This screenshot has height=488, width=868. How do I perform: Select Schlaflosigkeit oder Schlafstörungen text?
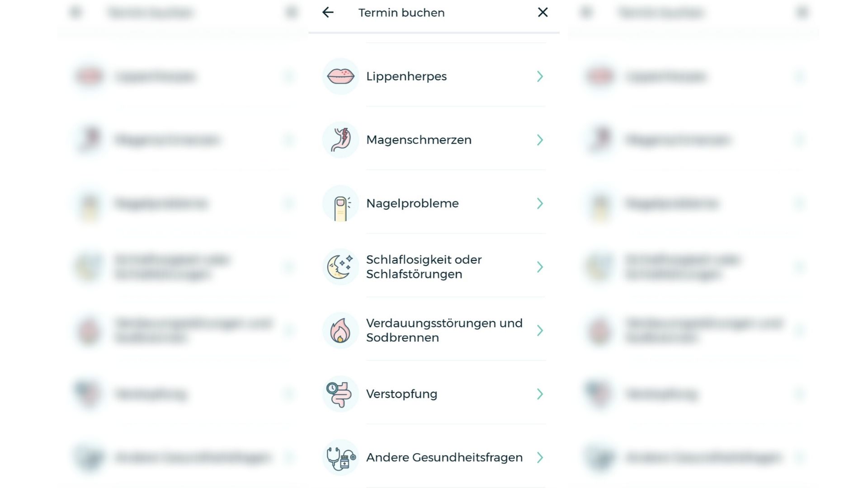click(424, 267)
